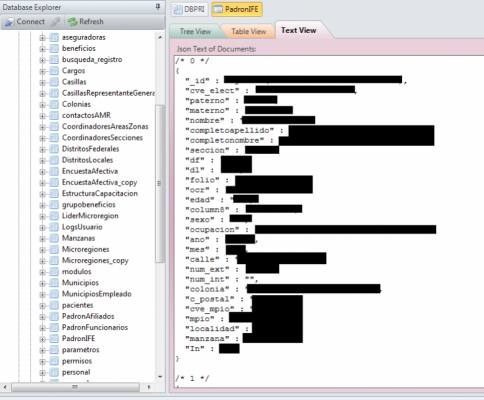484x400 pixels.
Task: Open the Table View tab
Action: point(249,31)
